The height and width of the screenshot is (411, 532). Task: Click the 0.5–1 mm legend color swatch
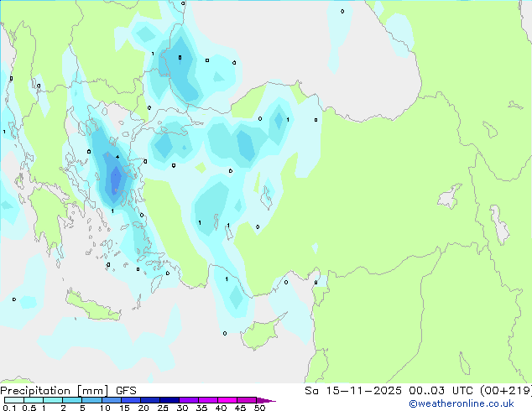[34, 400]
